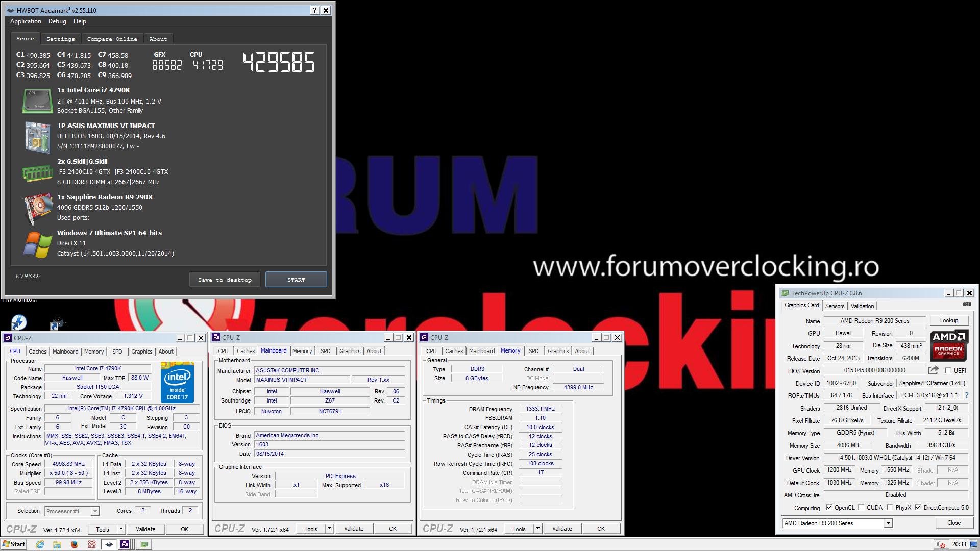Click the graphics card icon beside Sapphire Radeon
The height and width of the screenshot is (551, 980).
click(x=38, y=209)
